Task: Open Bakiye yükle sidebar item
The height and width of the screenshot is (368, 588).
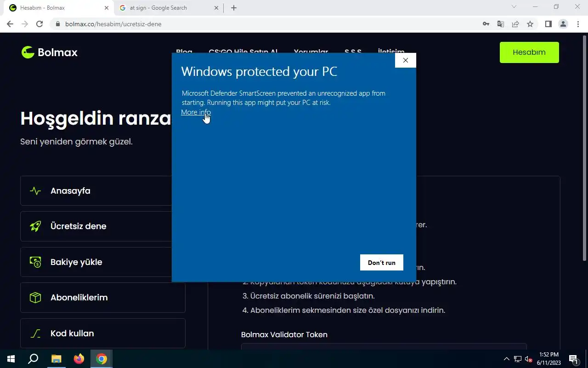Action: pos(102,262)
